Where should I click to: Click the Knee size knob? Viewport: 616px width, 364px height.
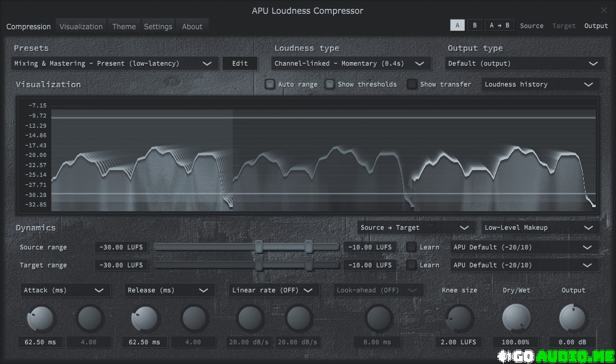click(459, 318)
